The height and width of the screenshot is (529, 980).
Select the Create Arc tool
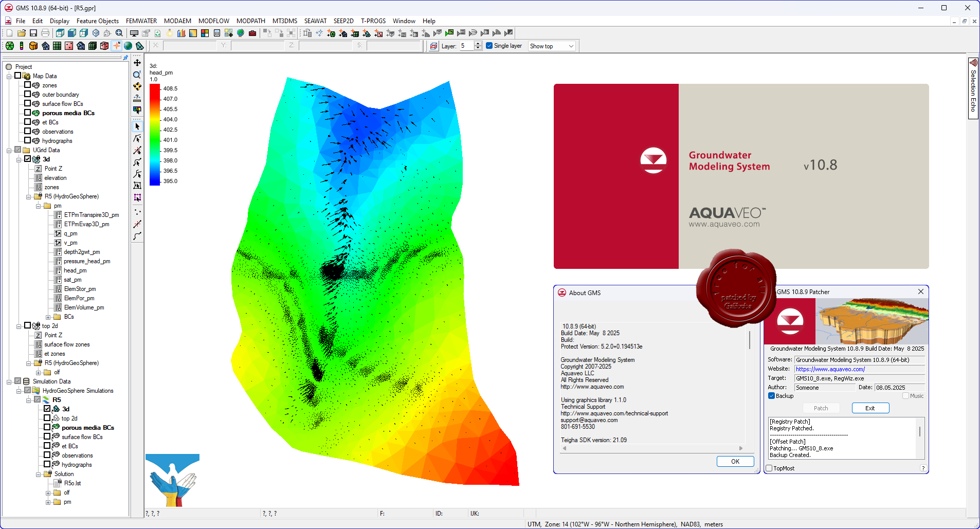(137, 236)
